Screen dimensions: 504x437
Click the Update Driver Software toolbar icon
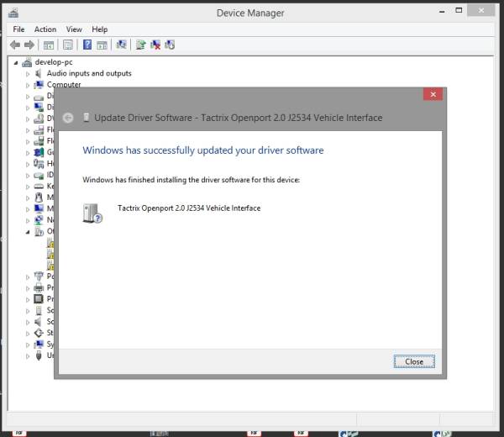(140, 45)
